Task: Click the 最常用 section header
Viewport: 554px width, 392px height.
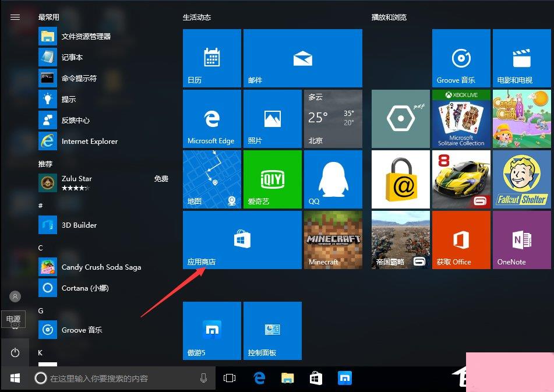Action: point(49,17)
